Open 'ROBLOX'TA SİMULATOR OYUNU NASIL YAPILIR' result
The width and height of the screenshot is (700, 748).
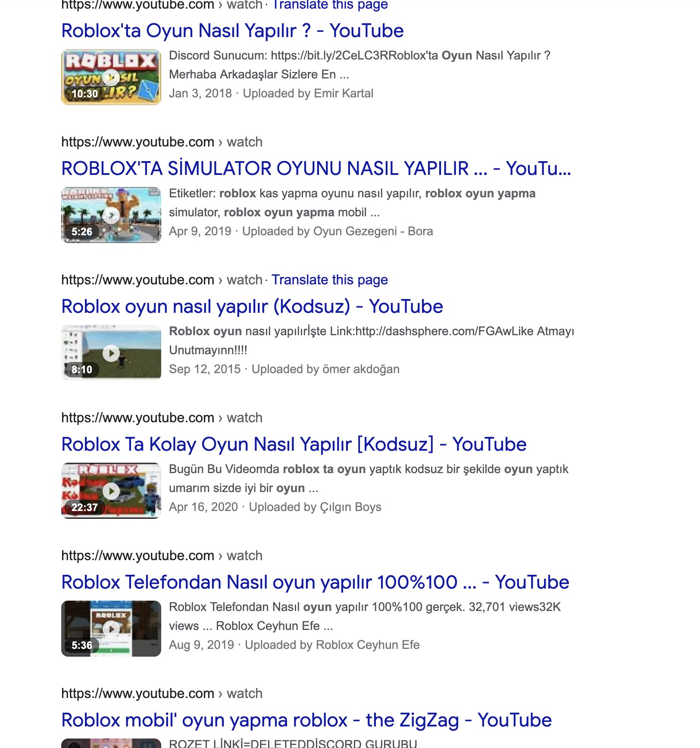(316, 168)
